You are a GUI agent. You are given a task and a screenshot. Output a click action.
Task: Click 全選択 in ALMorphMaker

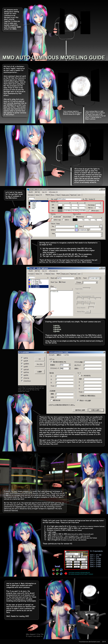40,371
